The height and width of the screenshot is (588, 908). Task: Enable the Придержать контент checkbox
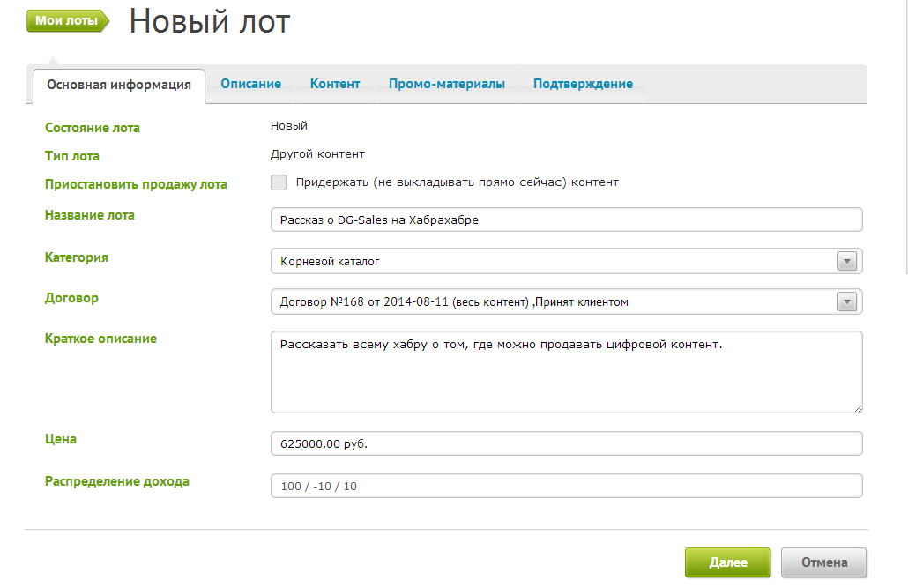(x=279, y=182)
